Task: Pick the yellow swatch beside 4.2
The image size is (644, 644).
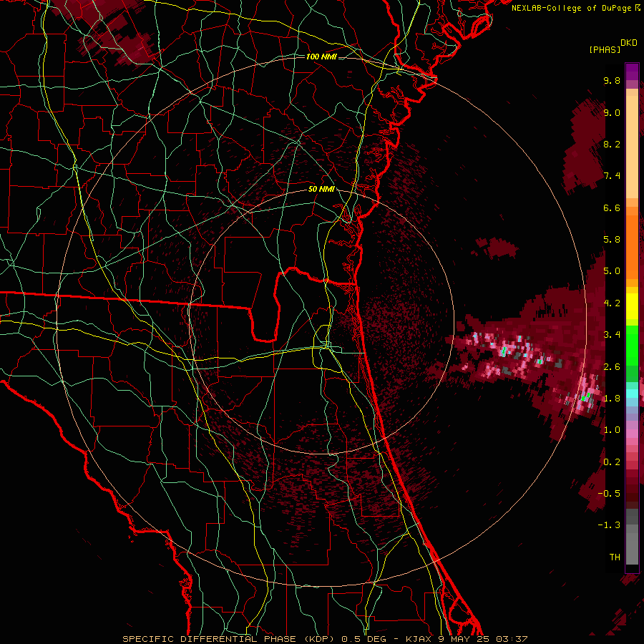Action: (632, 306)
